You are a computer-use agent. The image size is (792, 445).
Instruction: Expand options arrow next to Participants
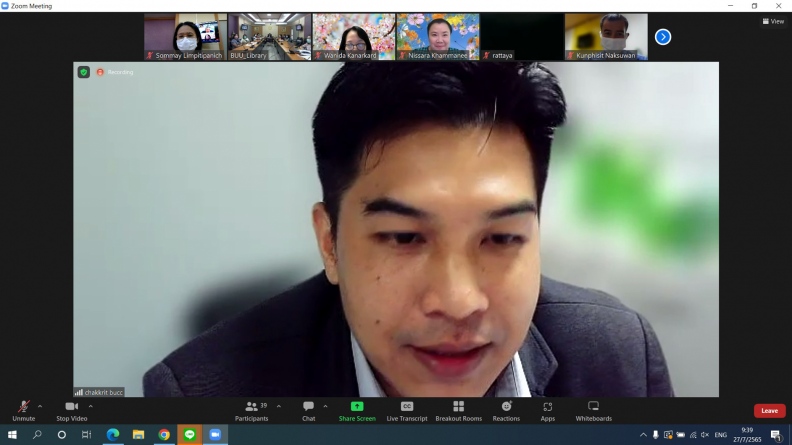coord(278,406)
